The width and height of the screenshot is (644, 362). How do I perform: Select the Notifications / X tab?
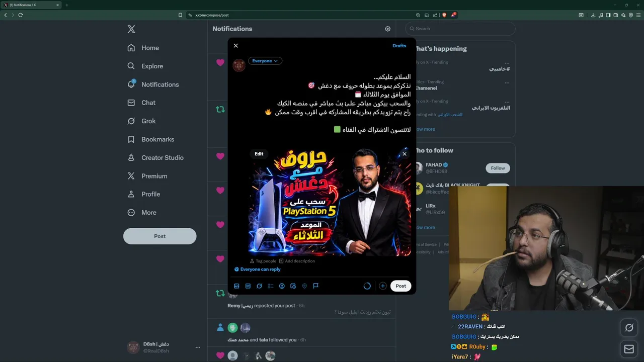[31, 5]
